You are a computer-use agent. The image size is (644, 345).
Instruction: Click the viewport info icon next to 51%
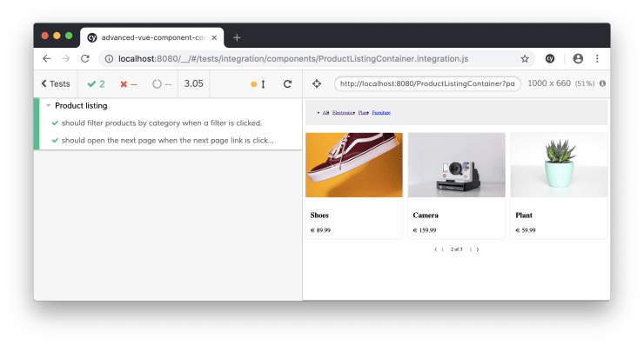coord(602,83)
